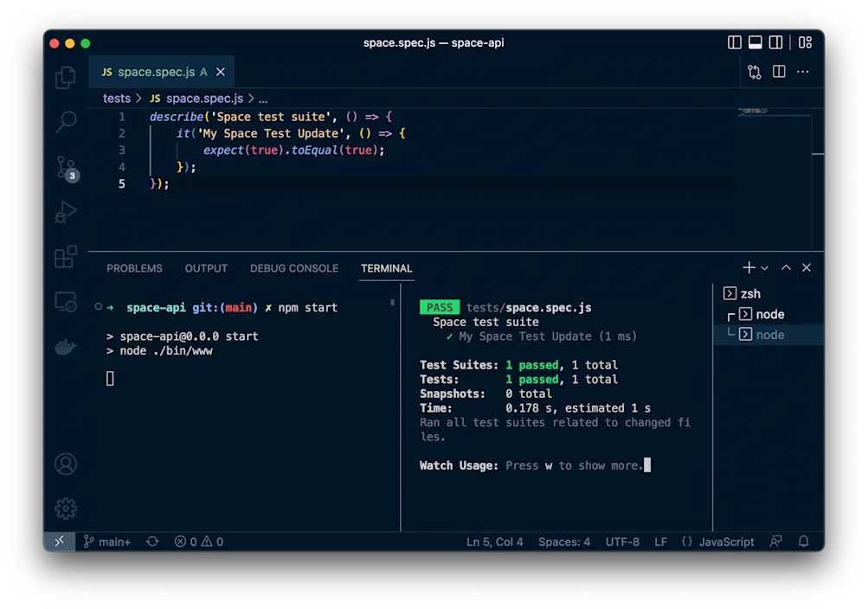The height and width of the screenshot is (609, 868).
Task: Select the highlighted second node terminal
Action: 768,335
